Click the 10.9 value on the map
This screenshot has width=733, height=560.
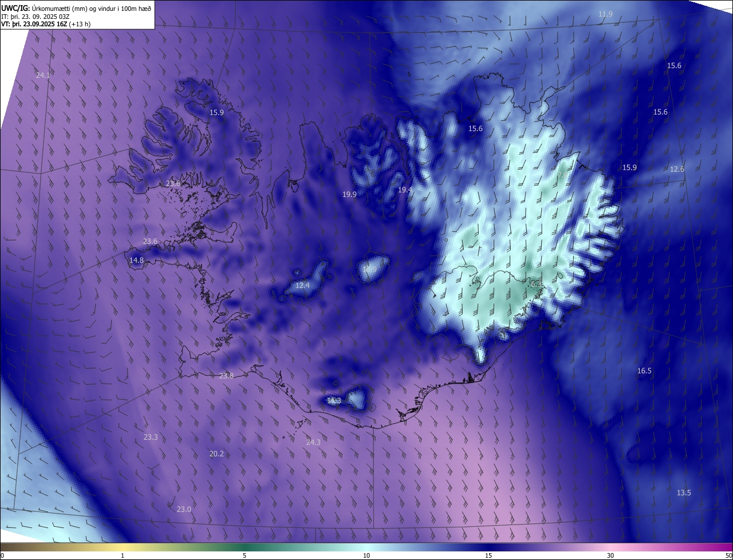coord(370,269)
